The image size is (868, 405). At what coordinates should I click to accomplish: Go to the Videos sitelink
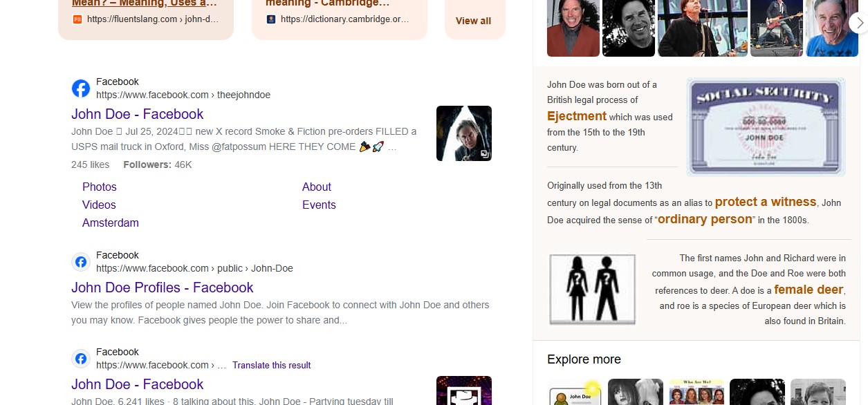tap(99, 205)
